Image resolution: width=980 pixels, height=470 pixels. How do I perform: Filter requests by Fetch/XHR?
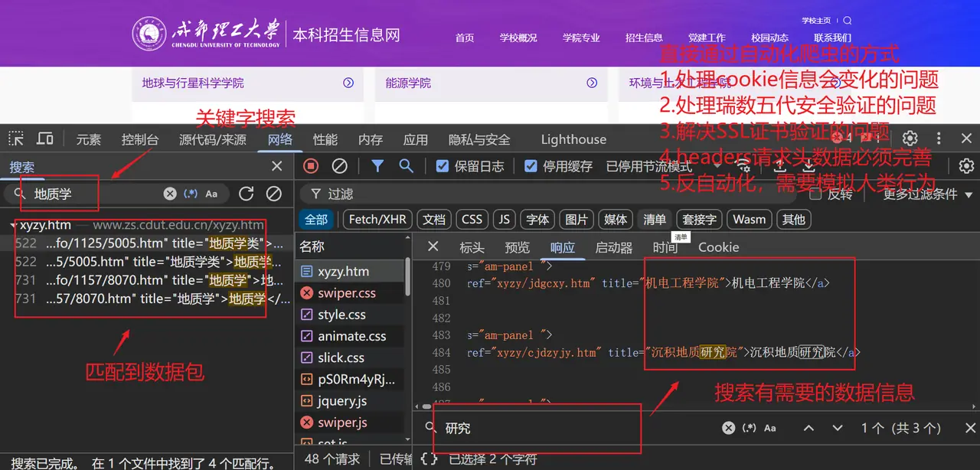coord(377,220)
